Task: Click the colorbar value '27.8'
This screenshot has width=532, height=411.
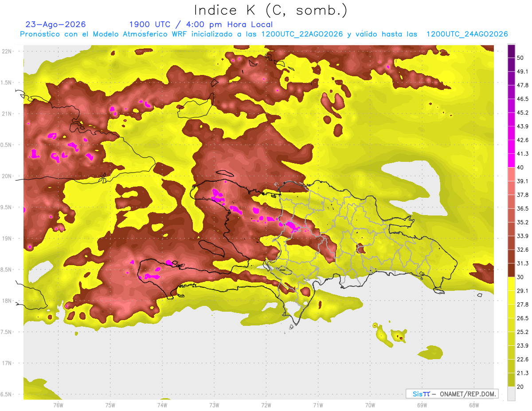Action: (x=523, y=305)
